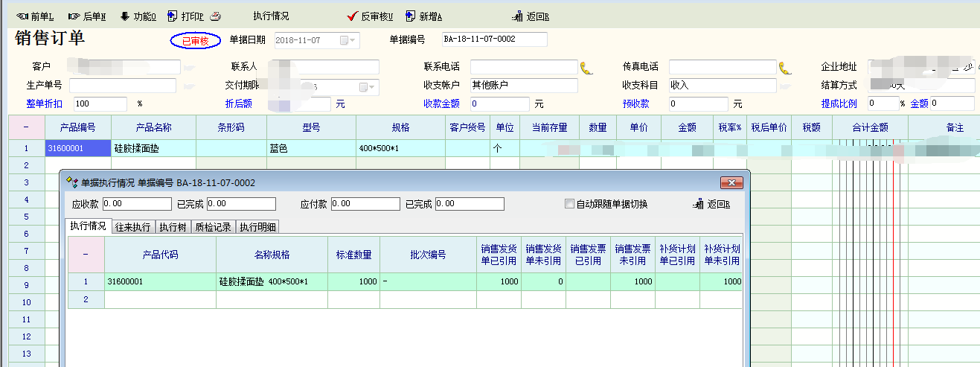Click the 生产单号 input field

pos(123,86)
